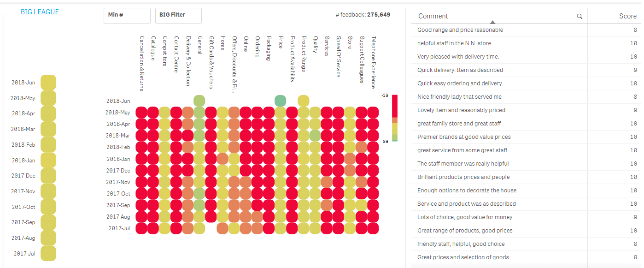Click the row 'friendly staff, helpful, good choice'
644x268 pixels.
(x=461, y=244)
